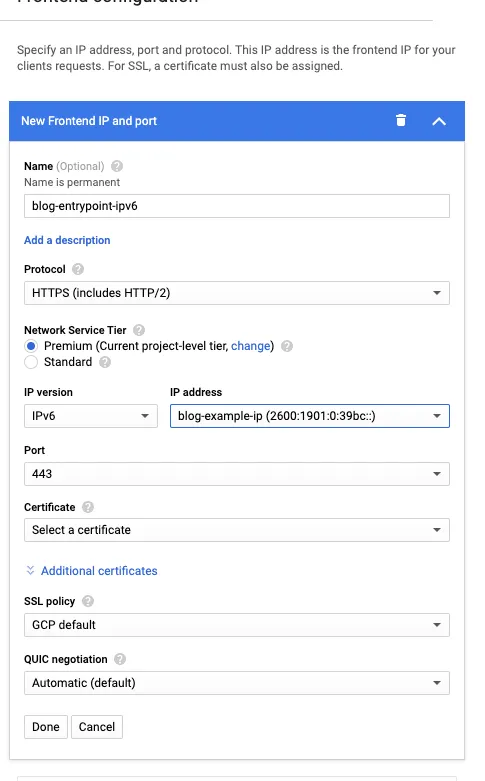
Task: Open the SSL policy dropdown GCP default
Action: point(237,625)
